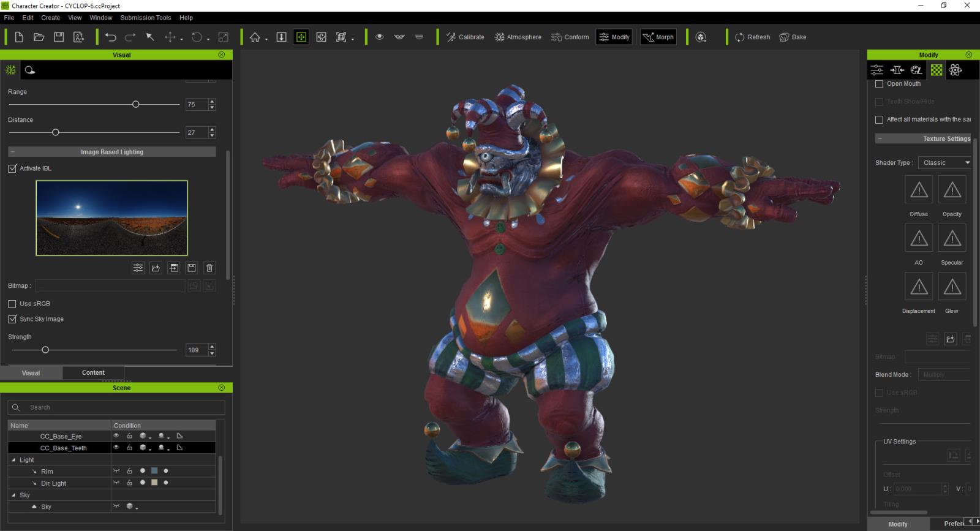Image resolution: width=980 pixels, height=531 pixels.
Task: Collapse the Sky tree group
Action: 13,495
